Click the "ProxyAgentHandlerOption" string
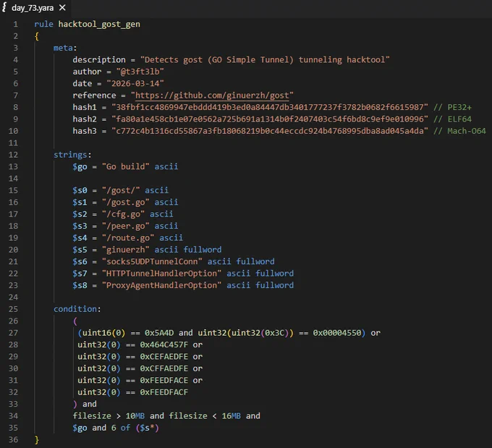The width and height of the screenshot is (492, 448). 161,285
